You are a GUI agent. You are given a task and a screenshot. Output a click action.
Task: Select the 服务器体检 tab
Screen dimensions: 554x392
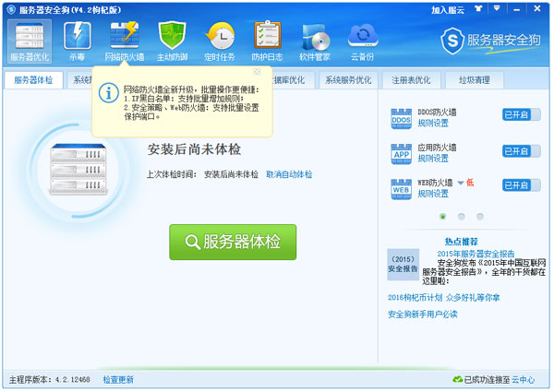click(x=33, y=80)
